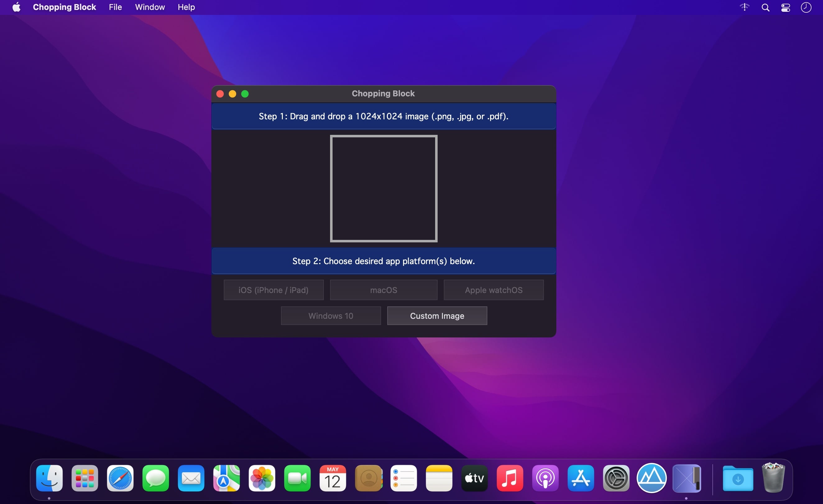Open Calendar showing May 12
The image size is (823, 504).
[x=332, y=478]
